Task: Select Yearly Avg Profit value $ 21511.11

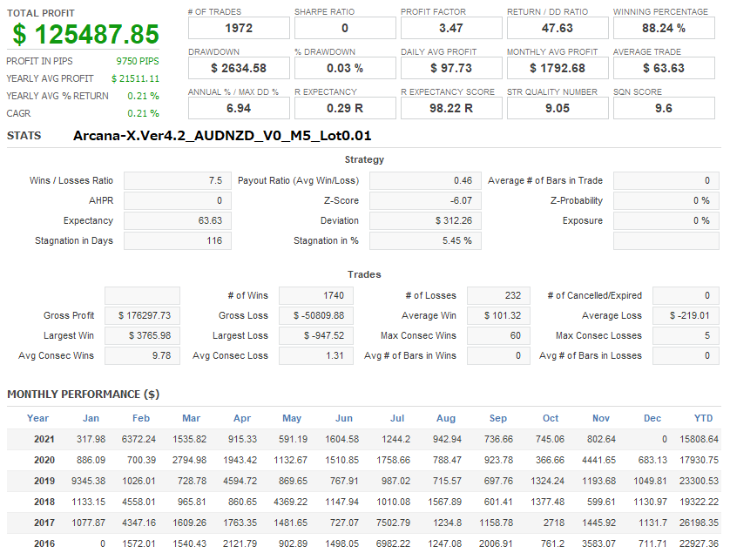Action: pyautogui.click(x=135, y=78)
